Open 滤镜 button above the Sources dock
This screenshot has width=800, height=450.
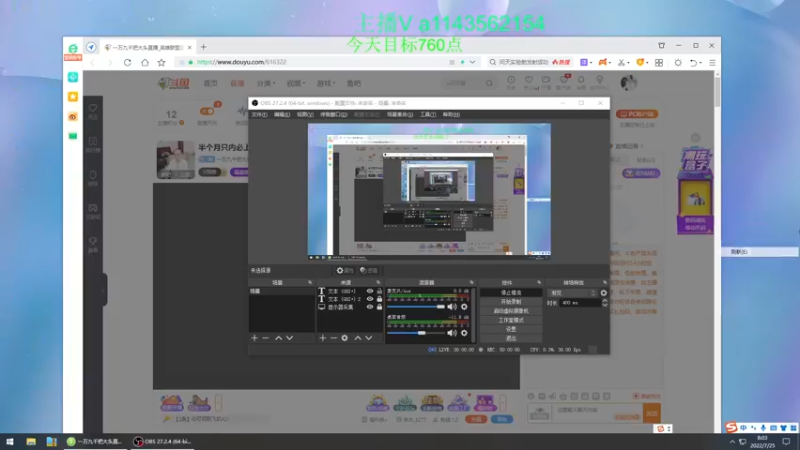click(369, 270)
